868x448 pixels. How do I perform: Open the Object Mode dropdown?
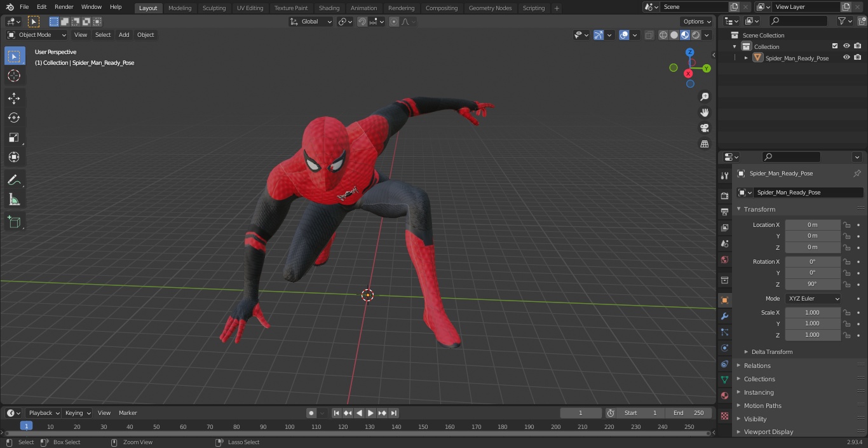click(x=37, y=35)
